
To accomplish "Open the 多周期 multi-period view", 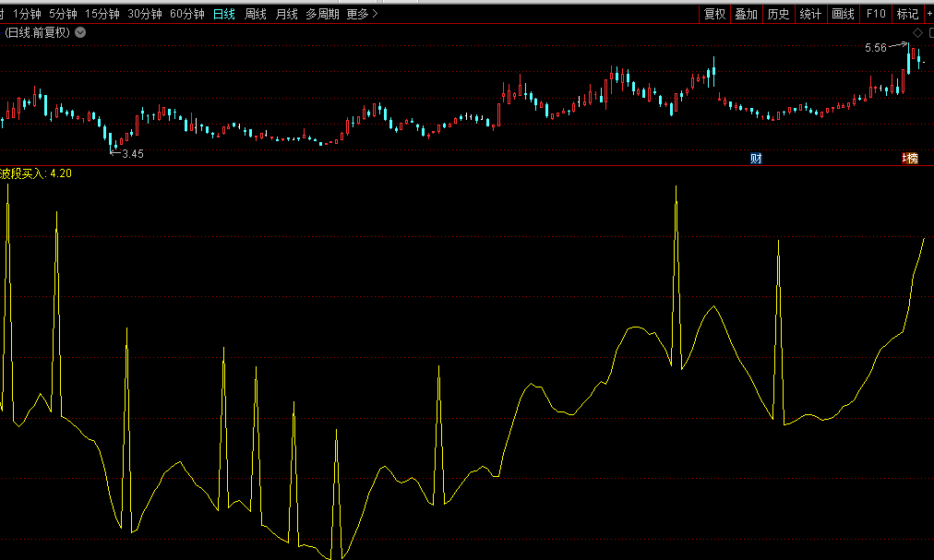I will click(322, 14).
